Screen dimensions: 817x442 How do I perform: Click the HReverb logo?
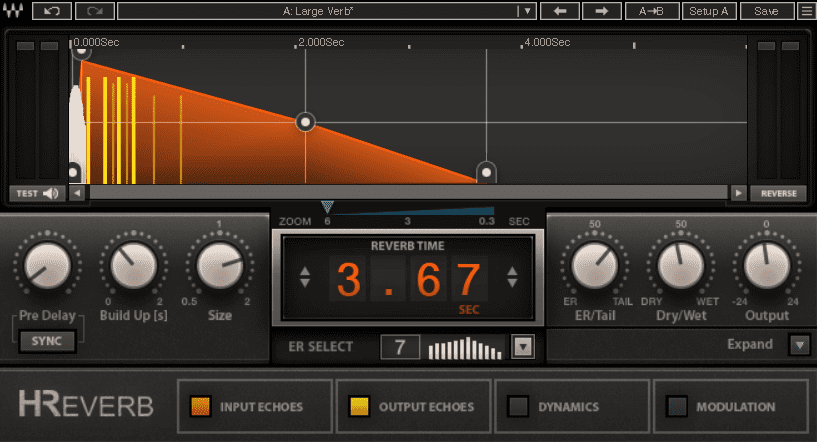86,404
